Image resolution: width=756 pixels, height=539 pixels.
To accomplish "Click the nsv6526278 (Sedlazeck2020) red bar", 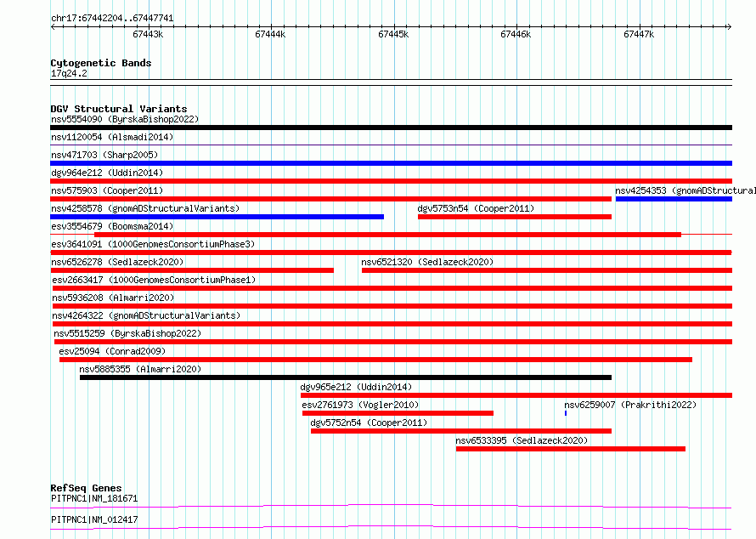I will [192, 270].
